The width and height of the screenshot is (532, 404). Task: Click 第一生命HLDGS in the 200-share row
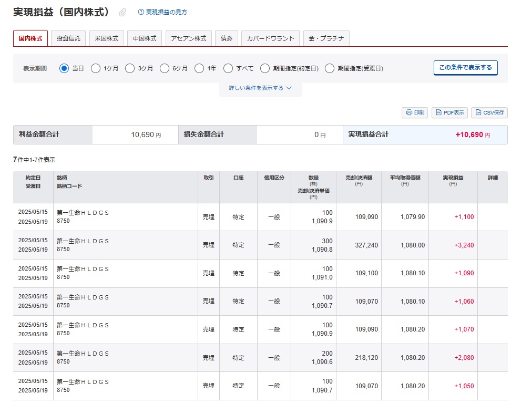[83, 354]
